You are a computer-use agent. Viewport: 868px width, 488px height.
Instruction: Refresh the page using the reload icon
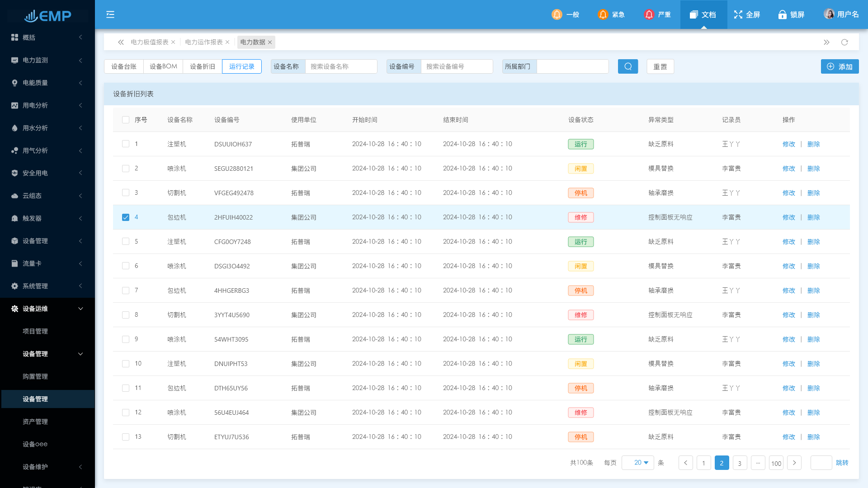pos(844,42)
